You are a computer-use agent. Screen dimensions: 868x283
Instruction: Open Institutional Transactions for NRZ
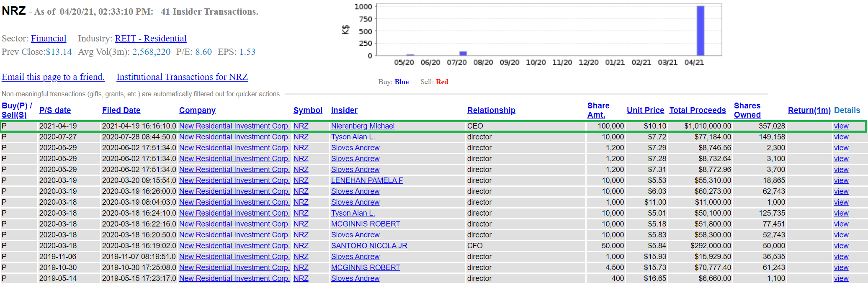point(182,77)
